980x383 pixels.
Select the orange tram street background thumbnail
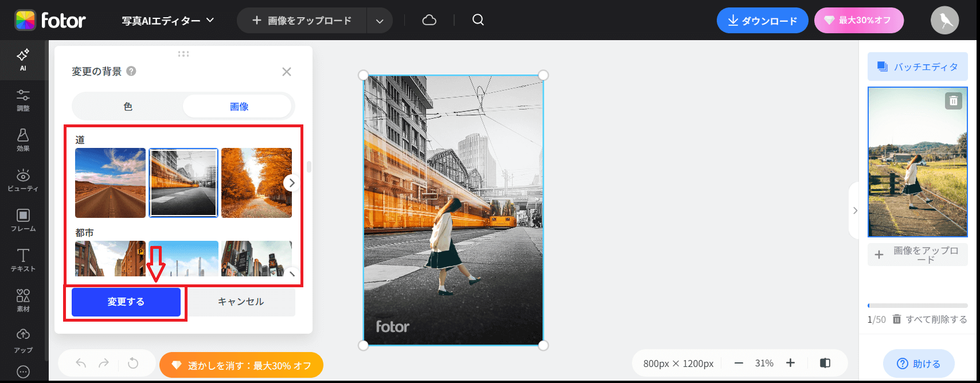183,183
